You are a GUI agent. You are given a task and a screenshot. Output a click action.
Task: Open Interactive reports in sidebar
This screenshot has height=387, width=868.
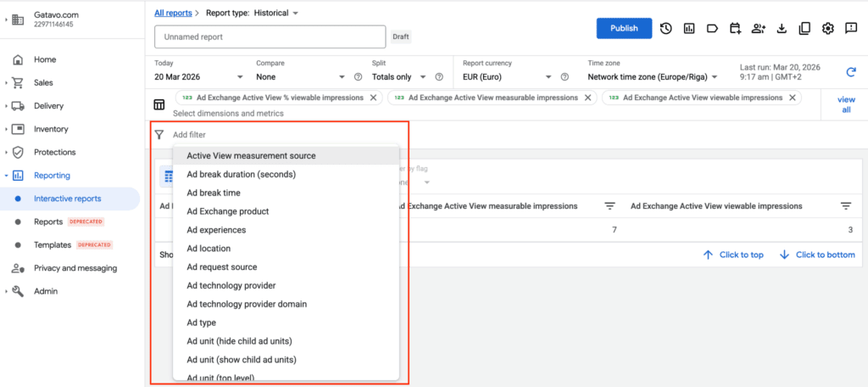70,199
